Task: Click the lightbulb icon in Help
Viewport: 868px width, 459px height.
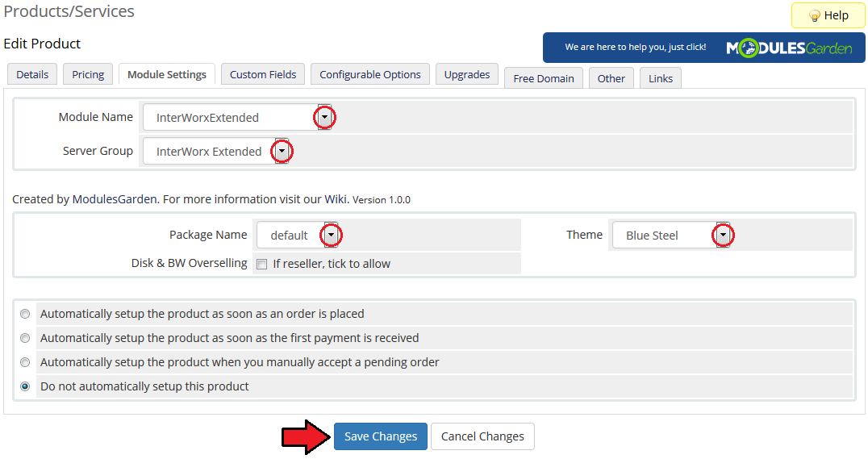Action: click(x=814, y=16)
